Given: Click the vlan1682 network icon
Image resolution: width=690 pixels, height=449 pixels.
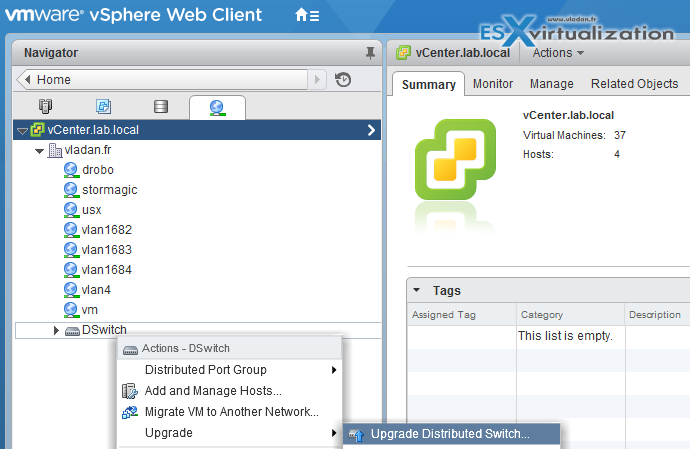Looking at the screenshot, I should pos(71,230).
